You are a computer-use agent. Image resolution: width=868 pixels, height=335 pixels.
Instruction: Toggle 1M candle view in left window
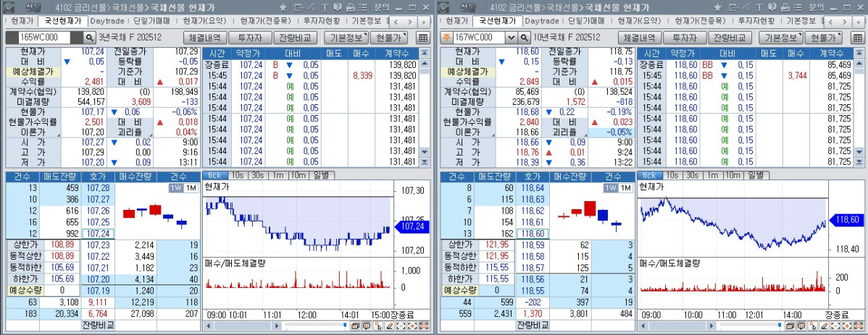click(x=191, y=188)
